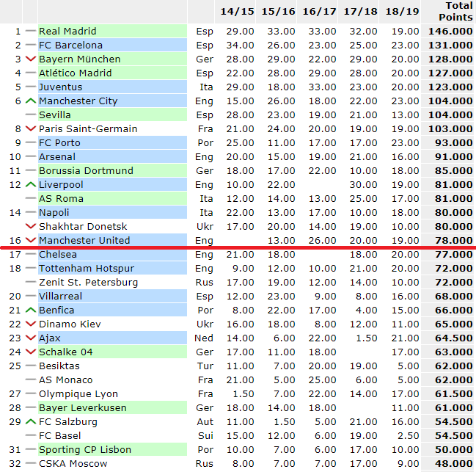
Task: Open the Bayer Leverkusen team link
Action: pyautogui.click(x=83, y=407)
